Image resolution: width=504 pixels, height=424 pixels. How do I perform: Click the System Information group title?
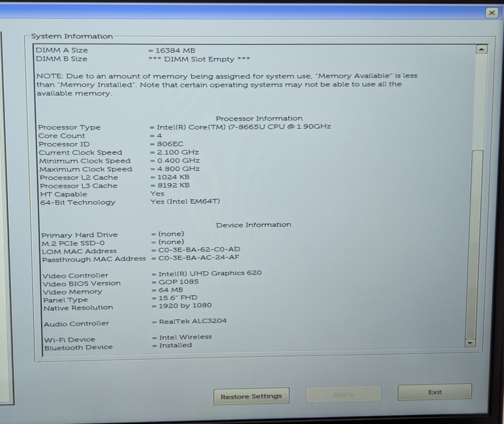[x=72, y=36]
